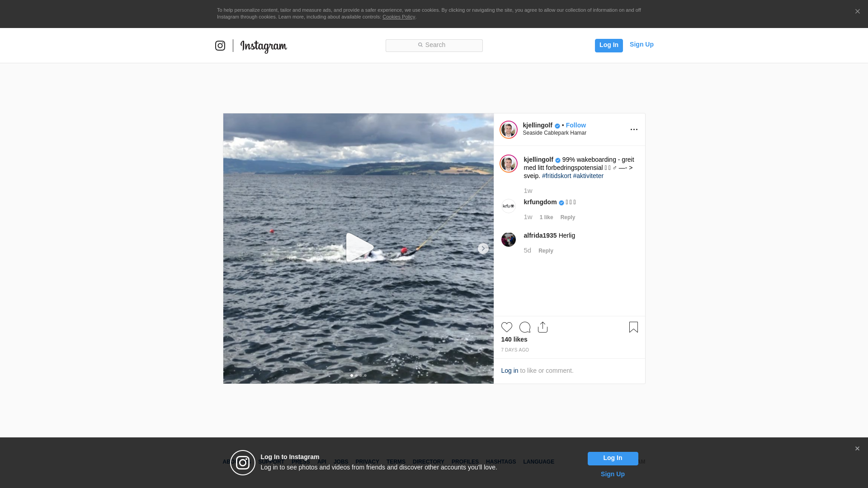The height and width of the screenshot is (488, 868).
Task: Open the #fritidskort hashtag
Action: pyautogui.click(x=557, y=176)
